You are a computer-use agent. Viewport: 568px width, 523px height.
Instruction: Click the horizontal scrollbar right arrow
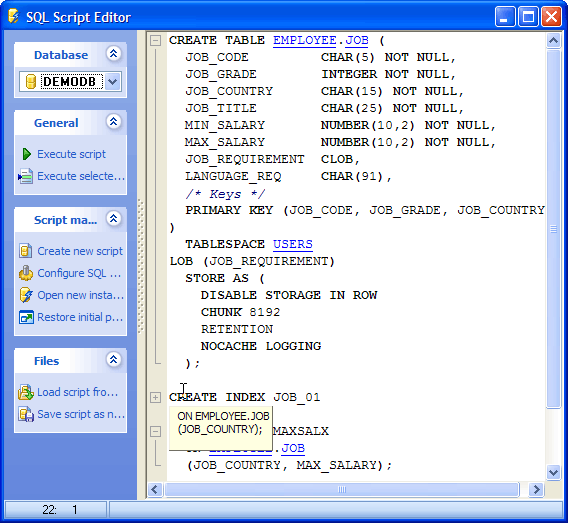[536, 490]
